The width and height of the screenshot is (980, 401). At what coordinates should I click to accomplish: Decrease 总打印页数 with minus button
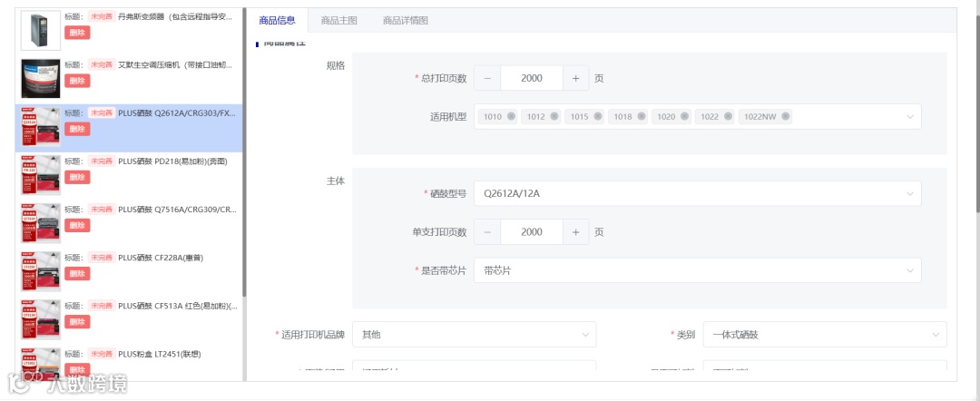pyautogui.click(x=487, y=78)
